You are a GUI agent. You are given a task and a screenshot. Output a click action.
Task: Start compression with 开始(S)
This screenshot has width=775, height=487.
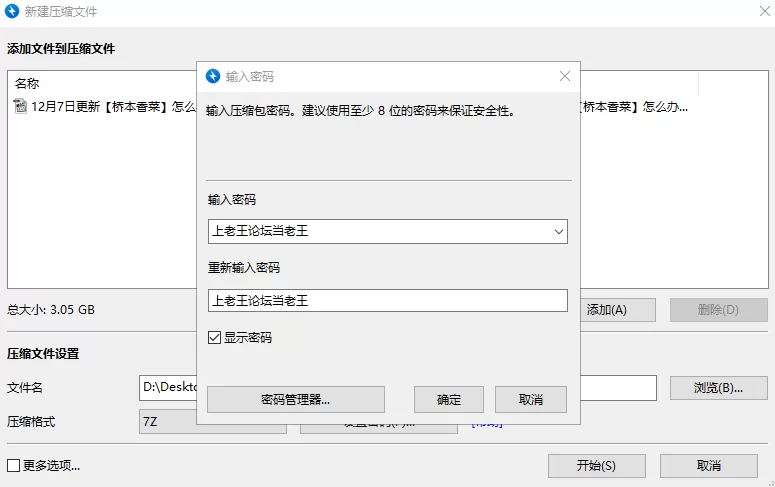click(x=596, y=466)
